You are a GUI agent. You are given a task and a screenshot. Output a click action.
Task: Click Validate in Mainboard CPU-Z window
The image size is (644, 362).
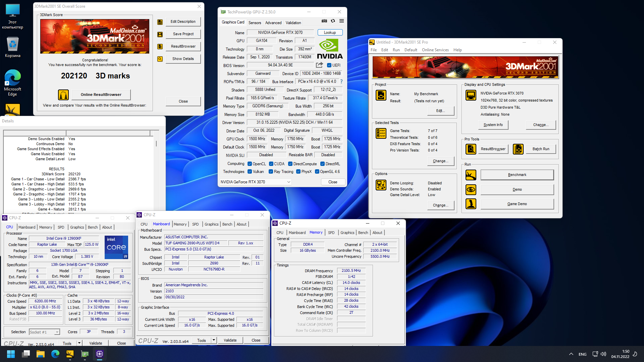click(x=230, y=340)
